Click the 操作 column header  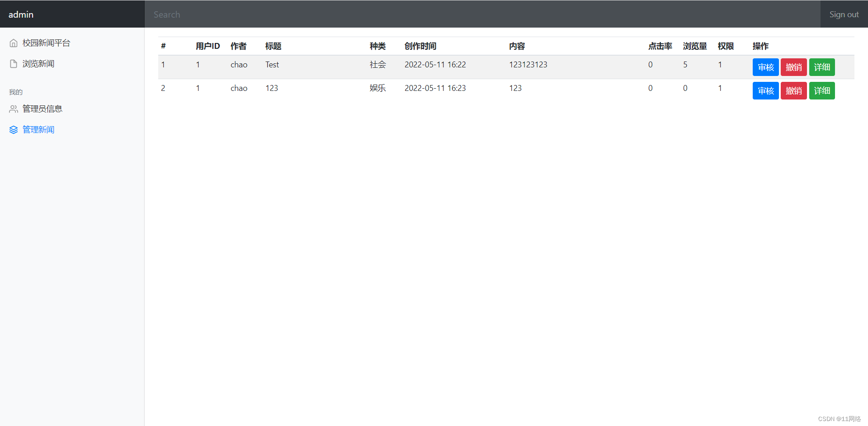pos(760,46)
